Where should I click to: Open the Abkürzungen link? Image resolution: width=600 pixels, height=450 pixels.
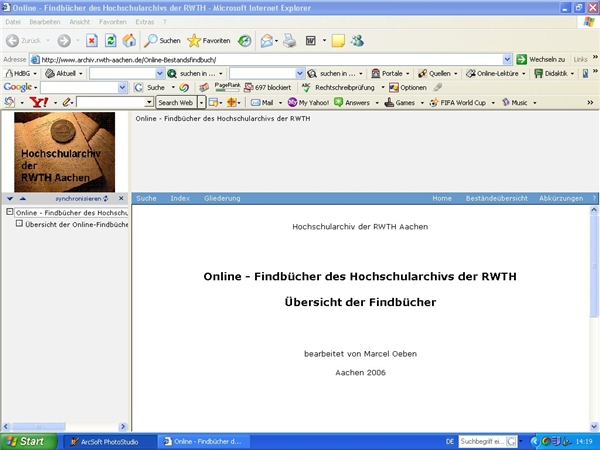[561, 198]
